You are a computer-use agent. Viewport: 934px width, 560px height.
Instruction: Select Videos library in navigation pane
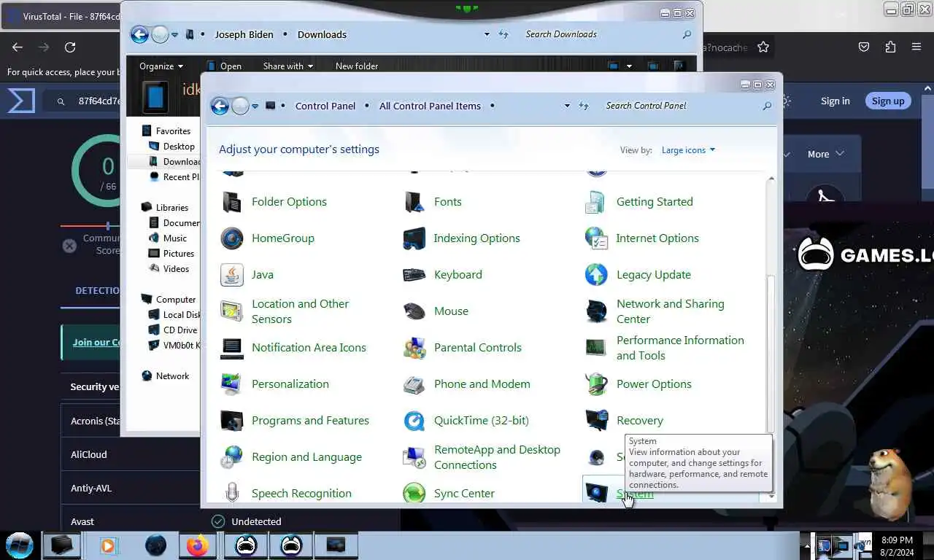click(x=169, y=269)
